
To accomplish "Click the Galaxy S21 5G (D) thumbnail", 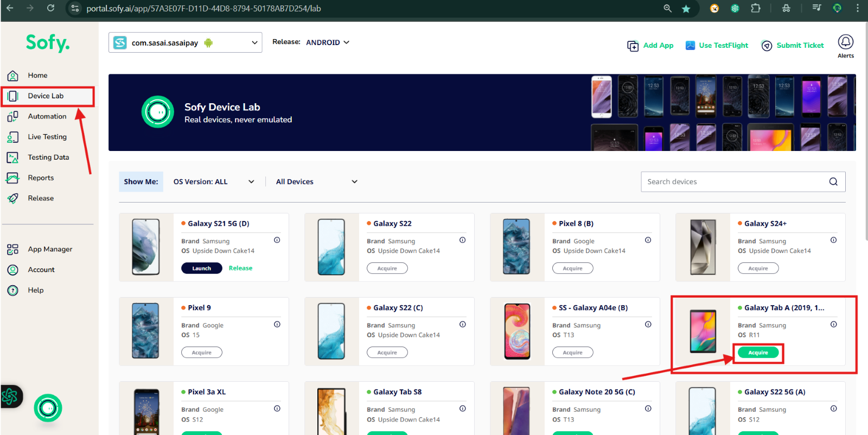I will (146, 247).
